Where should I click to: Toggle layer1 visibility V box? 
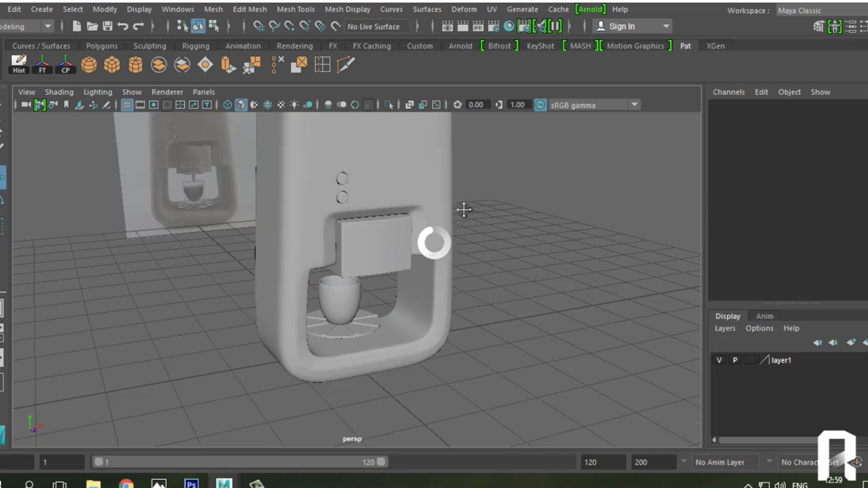(x=719, y=360)
